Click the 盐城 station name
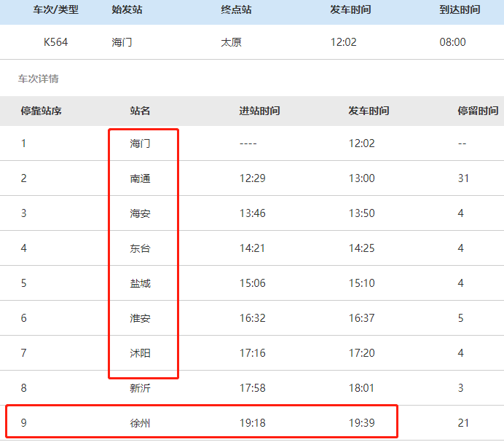The width and height of the screenshot is (504, 442). 140,283
